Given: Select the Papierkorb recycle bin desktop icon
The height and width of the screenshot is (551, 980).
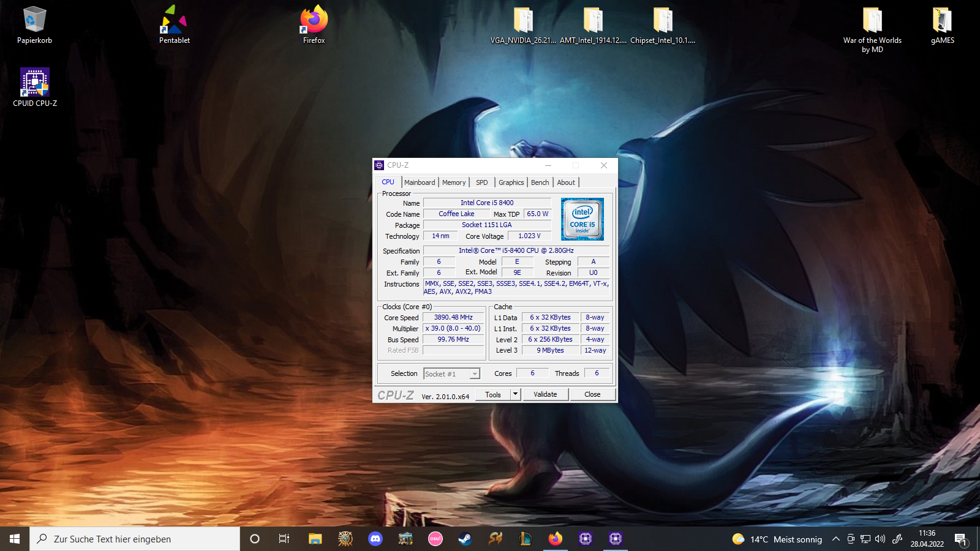Looking at the screenshot, I should [34, 26].
